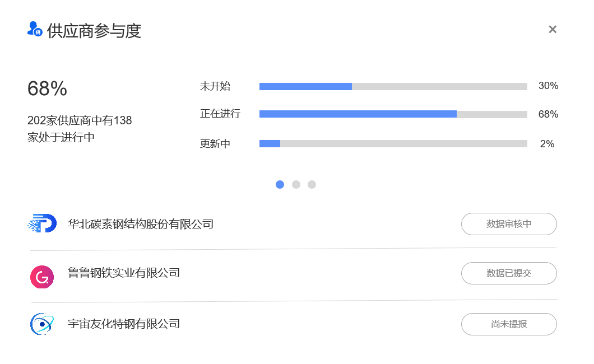Click the 202家供应商中有138家 summary text

tap(80, 129)
